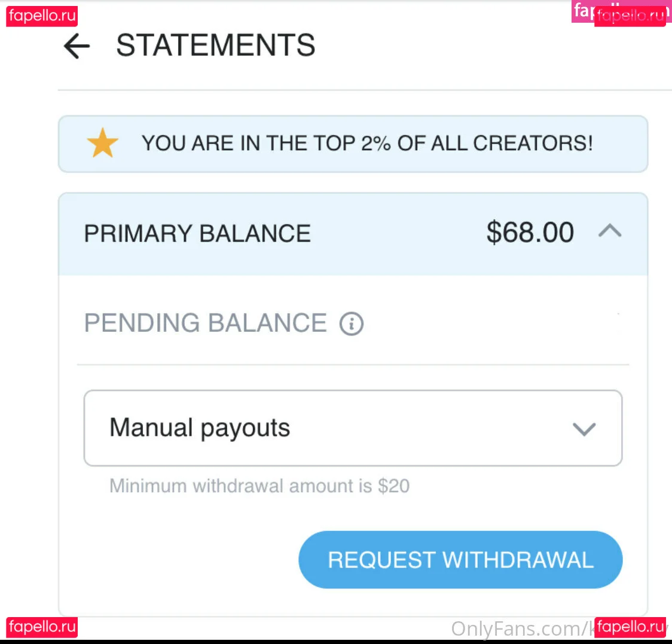Click the PENDING BALANCE label

click(205, 323)
